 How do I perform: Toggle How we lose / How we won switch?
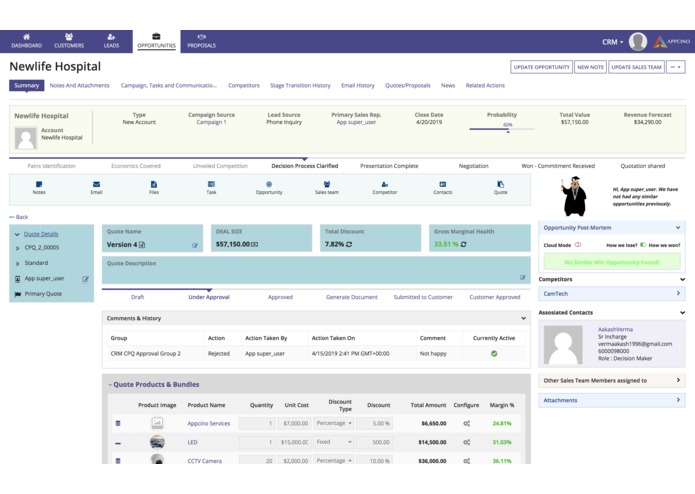(643, 245)
